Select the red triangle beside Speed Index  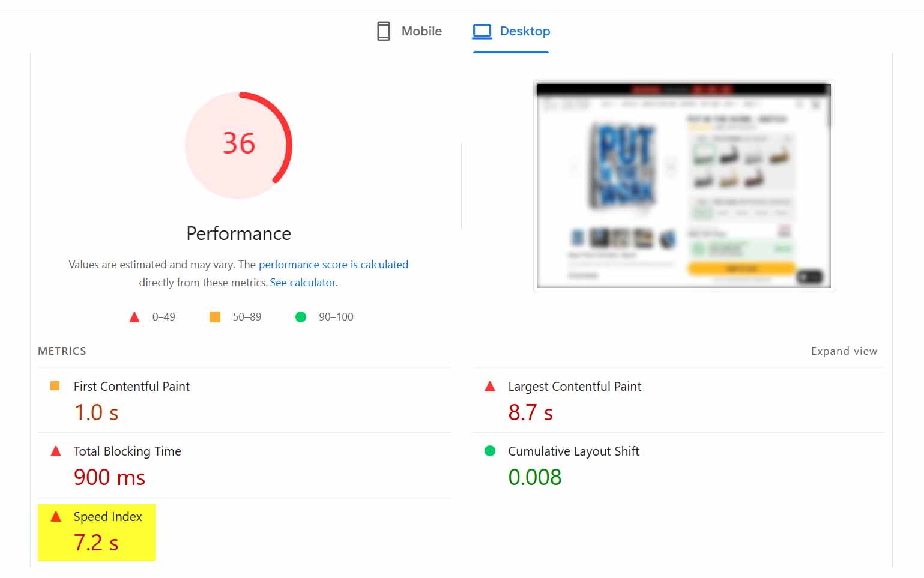click(56, 516)
